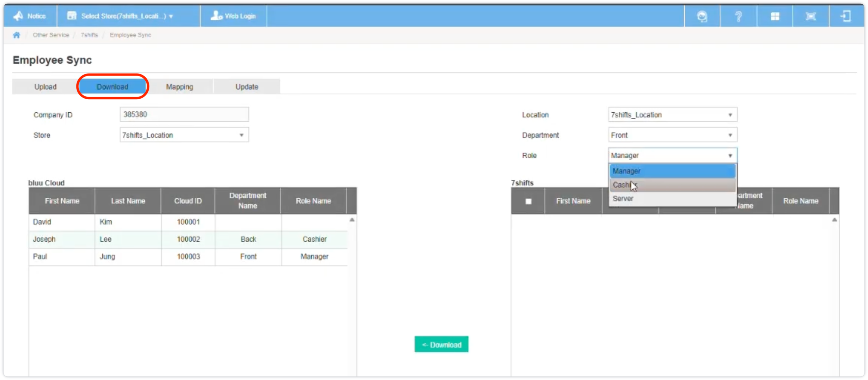Check the select-all checkbox in 7shifts table

528,201
